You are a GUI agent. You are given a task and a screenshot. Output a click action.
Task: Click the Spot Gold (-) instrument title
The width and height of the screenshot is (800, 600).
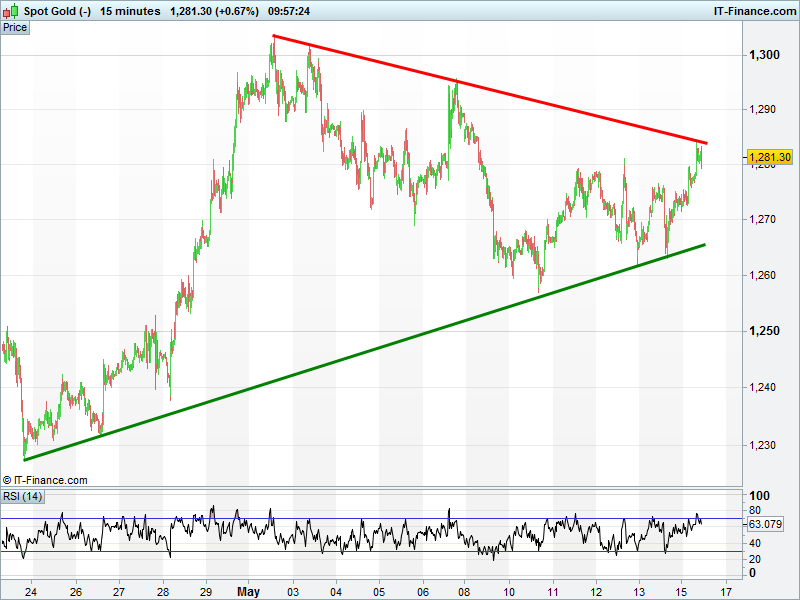coord(58,11)
